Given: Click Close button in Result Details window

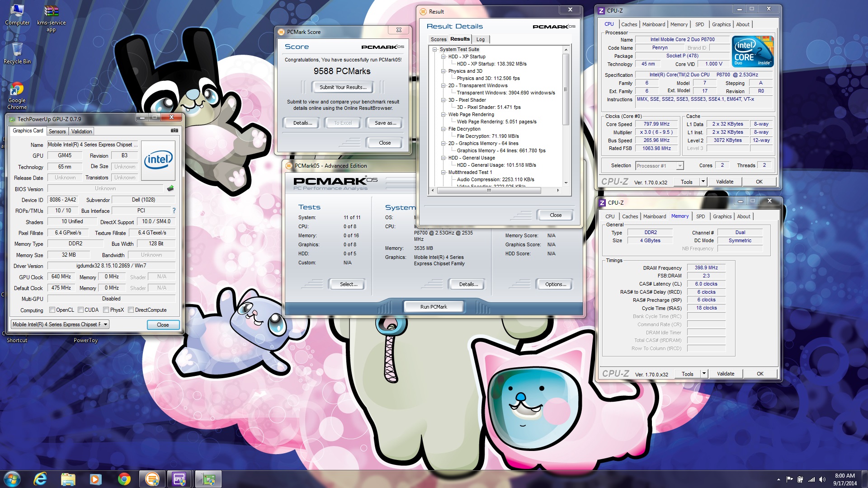Looking at the screenshot, I should [556, 215].
